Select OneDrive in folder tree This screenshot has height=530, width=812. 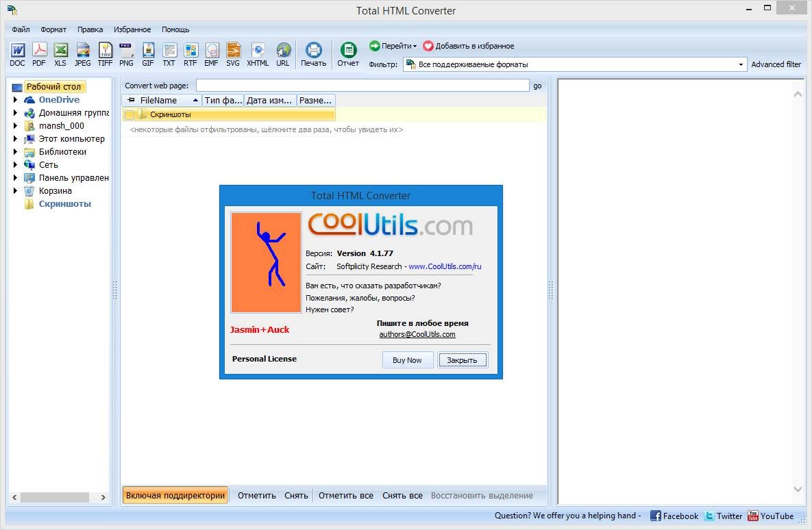59,100
